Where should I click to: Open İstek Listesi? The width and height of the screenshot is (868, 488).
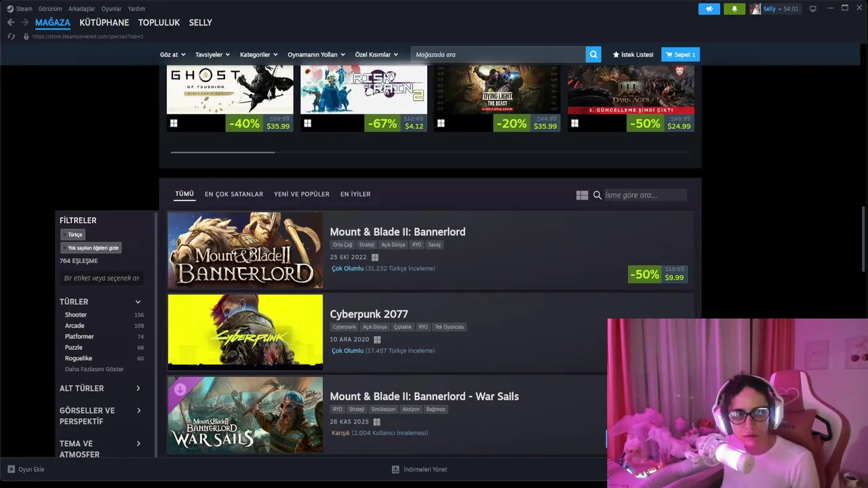point(633,54)
